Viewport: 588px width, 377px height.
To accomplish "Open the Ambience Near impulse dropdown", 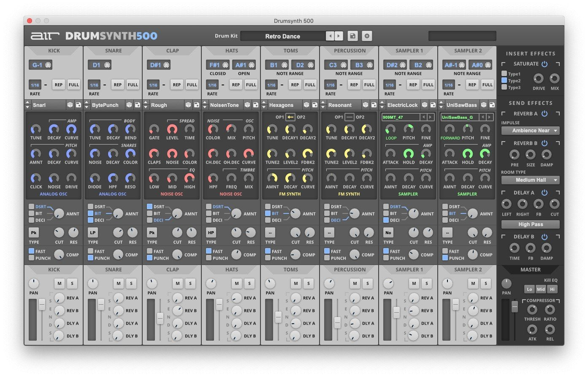I will (x=530, y=131).
